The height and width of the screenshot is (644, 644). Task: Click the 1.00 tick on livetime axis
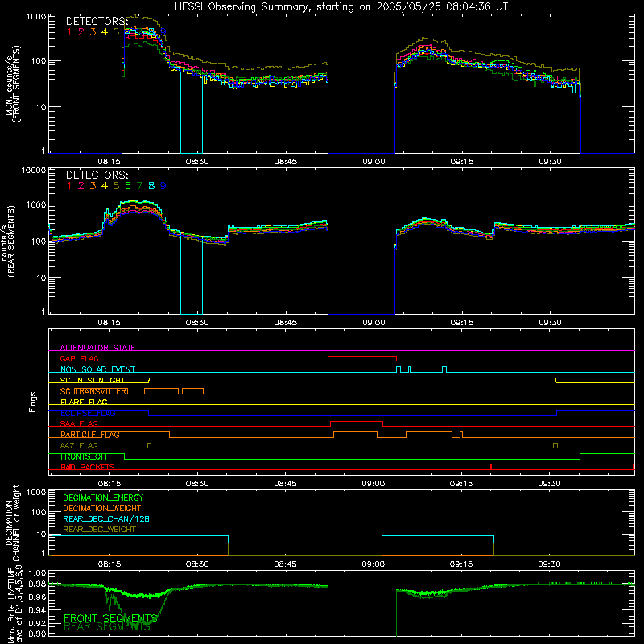pos(38,572)
